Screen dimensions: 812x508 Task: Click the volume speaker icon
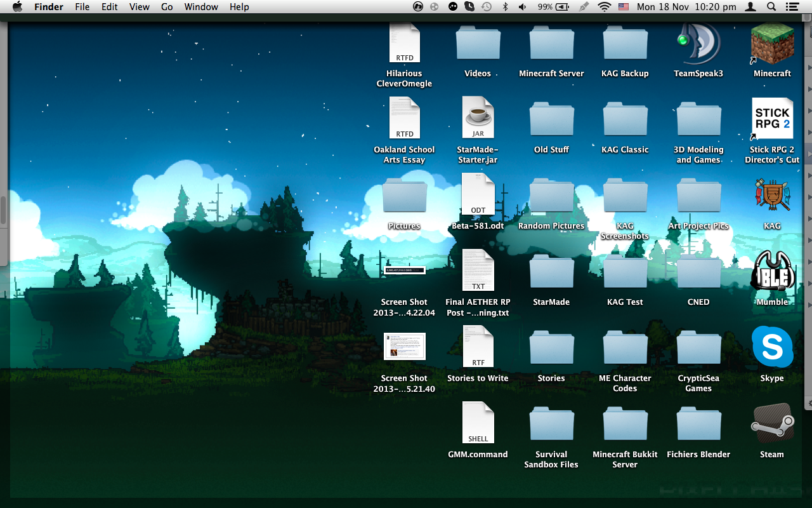click(523, 7)
